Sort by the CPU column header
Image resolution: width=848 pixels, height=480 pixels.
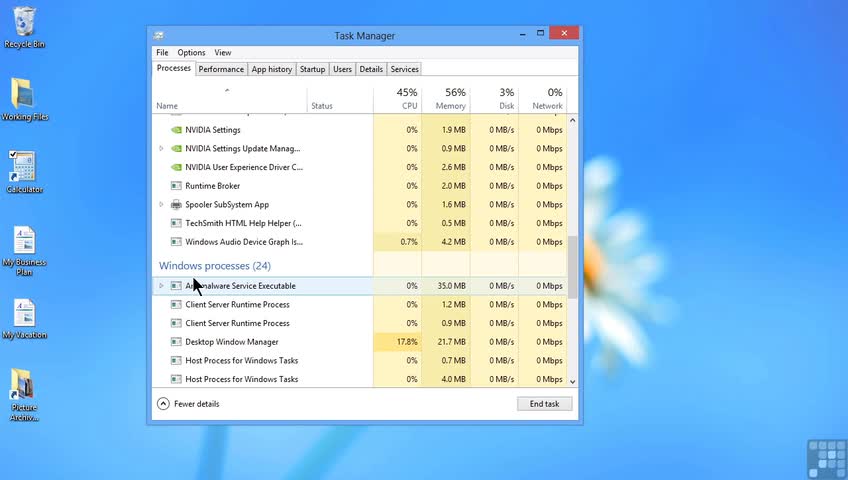point(398,99)
